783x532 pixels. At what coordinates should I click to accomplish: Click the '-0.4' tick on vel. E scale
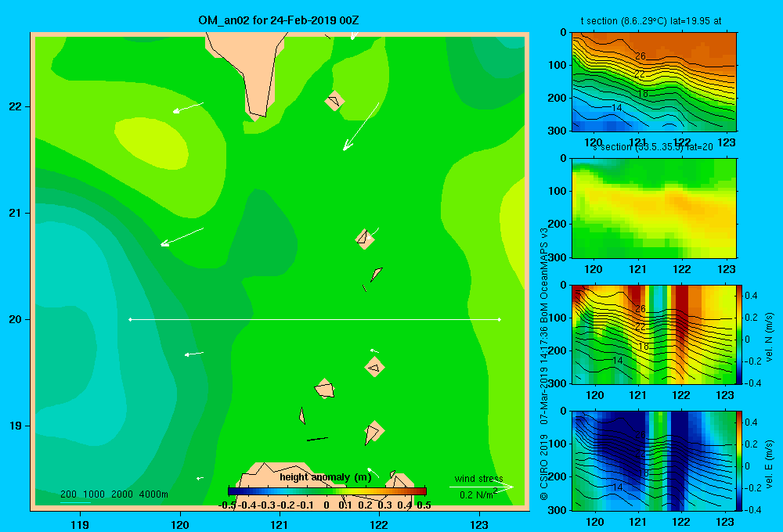tap(752, 509)
